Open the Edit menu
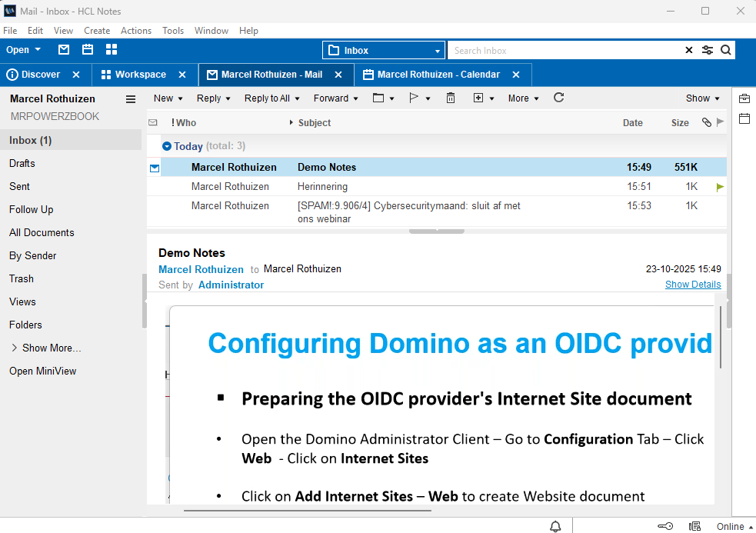The width and height of the screenshot is (756, 533). point(35,31)
